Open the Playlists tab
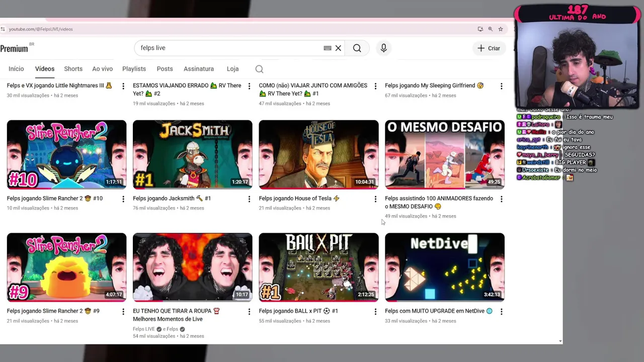The height and width of the screenshot is (362, 644). (134, 69)
